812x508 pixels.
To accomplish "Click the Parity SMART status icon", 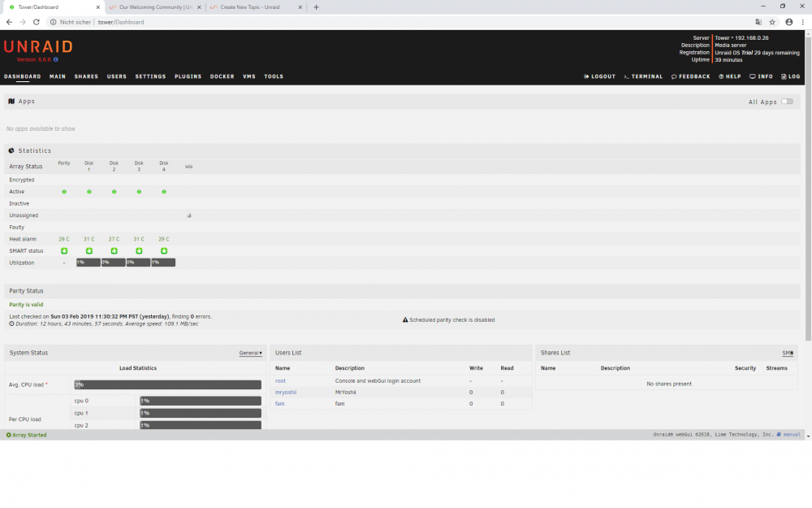I will (x=64, y=251).
